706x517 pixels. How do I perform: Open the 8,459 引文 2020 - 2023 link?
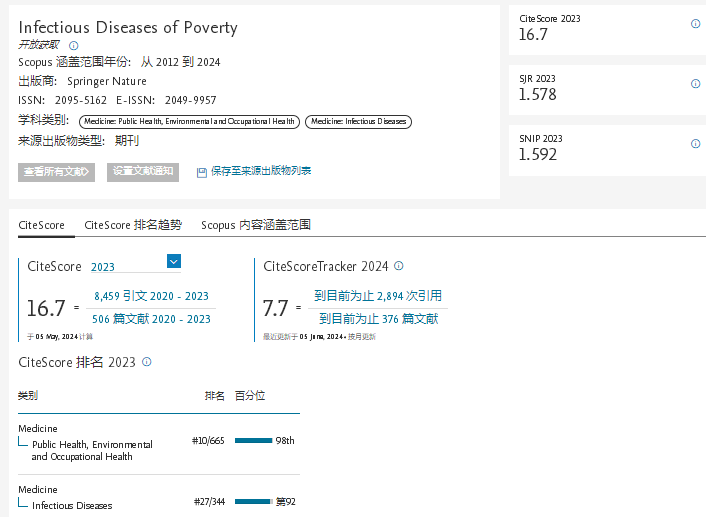click(x=151, y=296)
